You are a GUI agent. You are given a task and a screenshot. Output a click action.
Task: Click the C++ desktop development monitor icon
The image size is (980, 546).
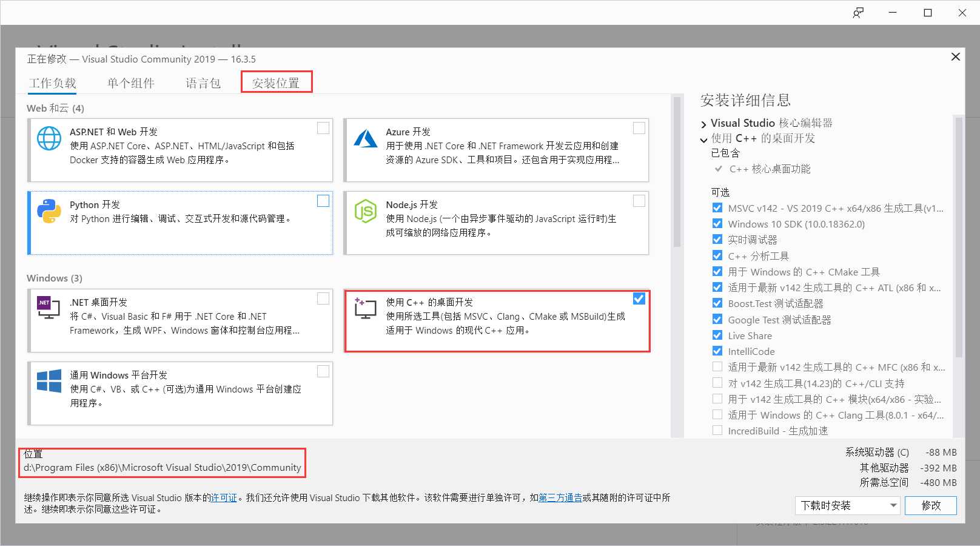(x=365, y=308)
